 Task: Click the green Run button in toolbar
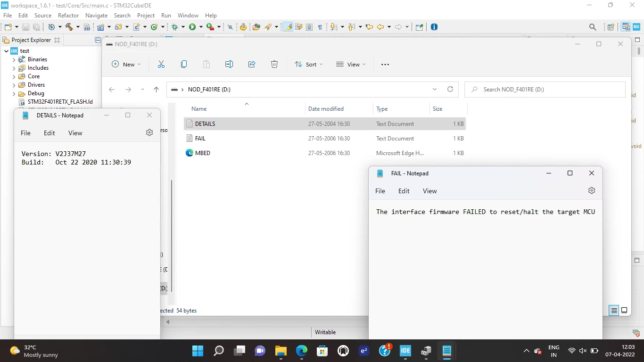[x=192, y=27]
